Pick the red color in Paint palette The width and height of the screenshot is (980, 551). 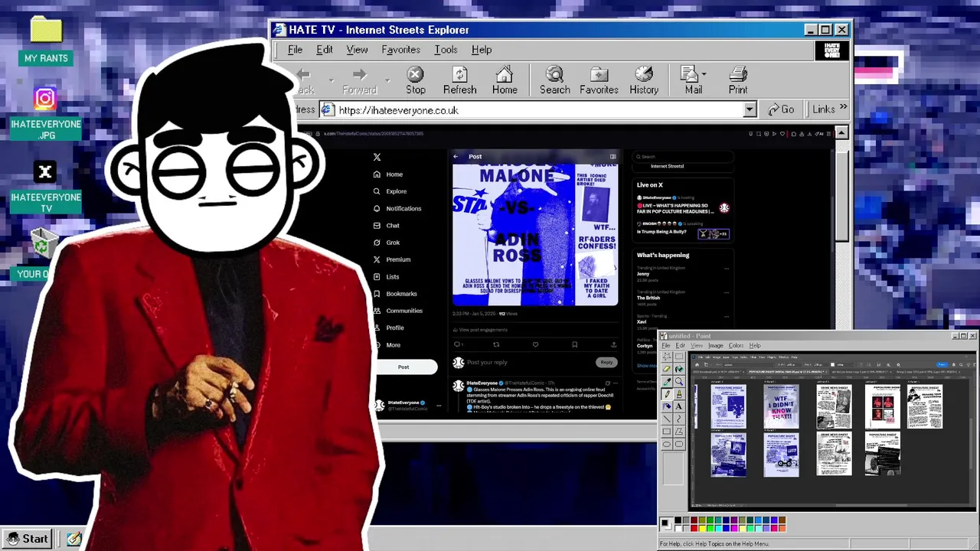pos(694,528)
